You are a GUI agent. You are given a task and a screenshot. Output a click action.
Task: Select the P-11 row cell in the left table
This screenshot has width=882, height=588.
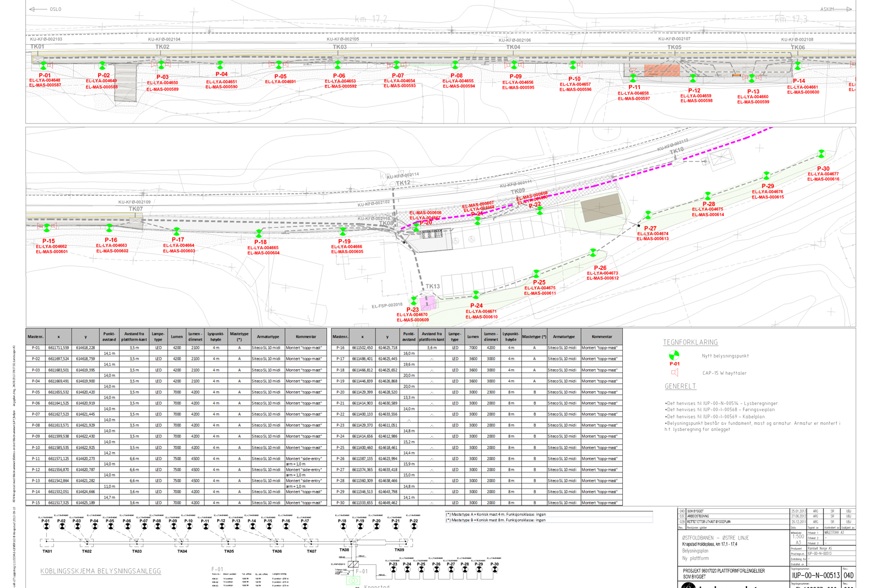[x=35, y=458]
